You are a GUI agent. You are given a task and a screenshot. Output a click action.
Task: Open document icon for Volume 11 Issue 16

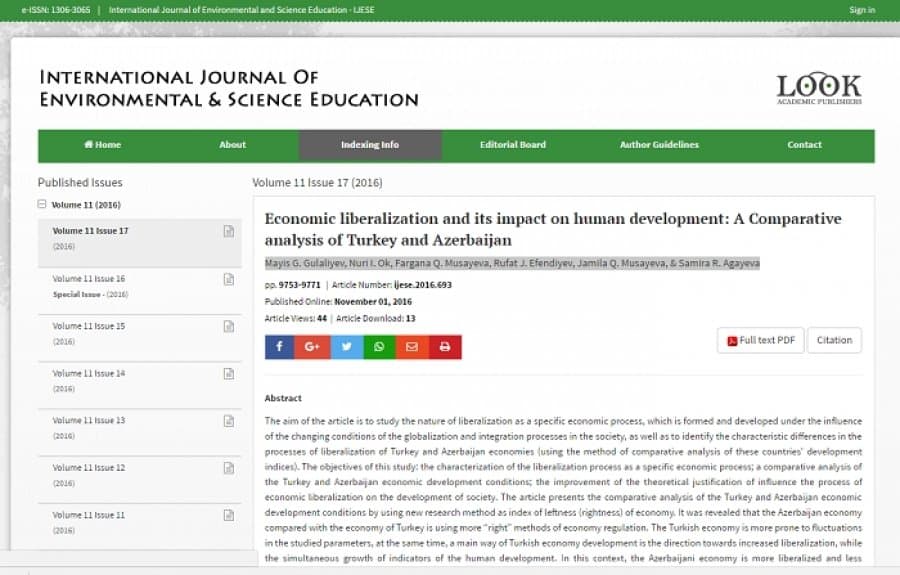click(228, 279)
